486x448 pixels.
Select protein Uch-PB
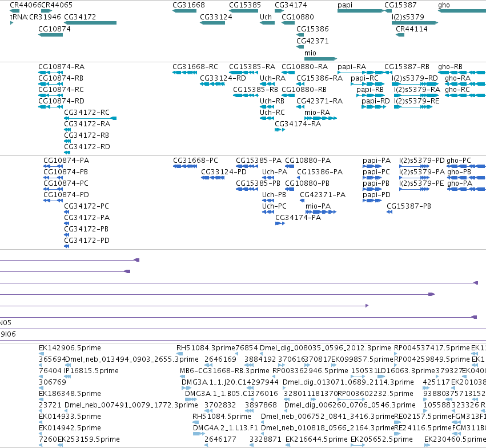274,195
